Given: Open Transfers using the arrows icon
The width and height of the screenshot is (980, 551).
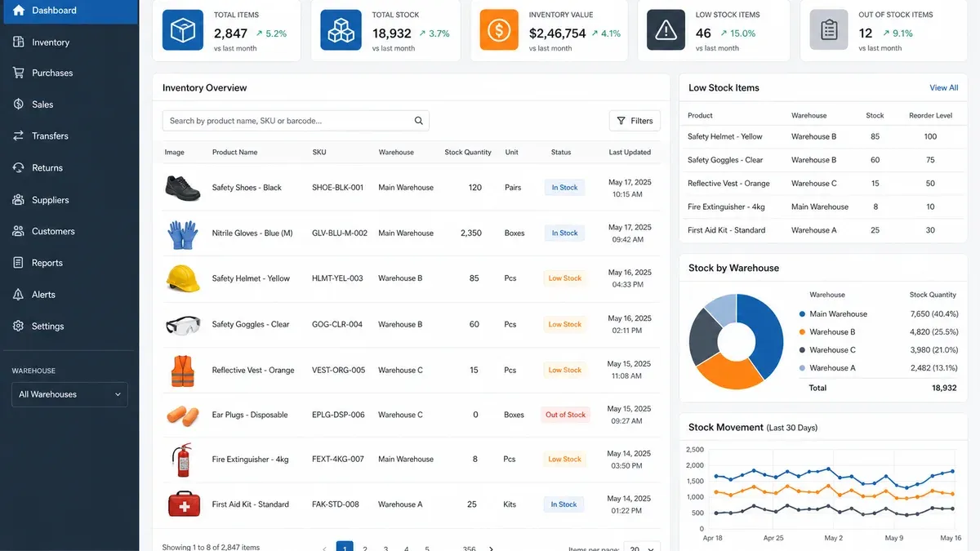Looking at the screenshot, I should 19,136.
